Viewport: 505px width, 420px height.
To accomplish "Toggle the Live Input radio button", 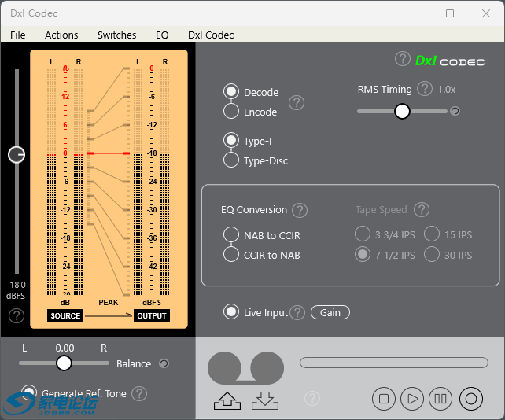I will [x=231, y=311].
